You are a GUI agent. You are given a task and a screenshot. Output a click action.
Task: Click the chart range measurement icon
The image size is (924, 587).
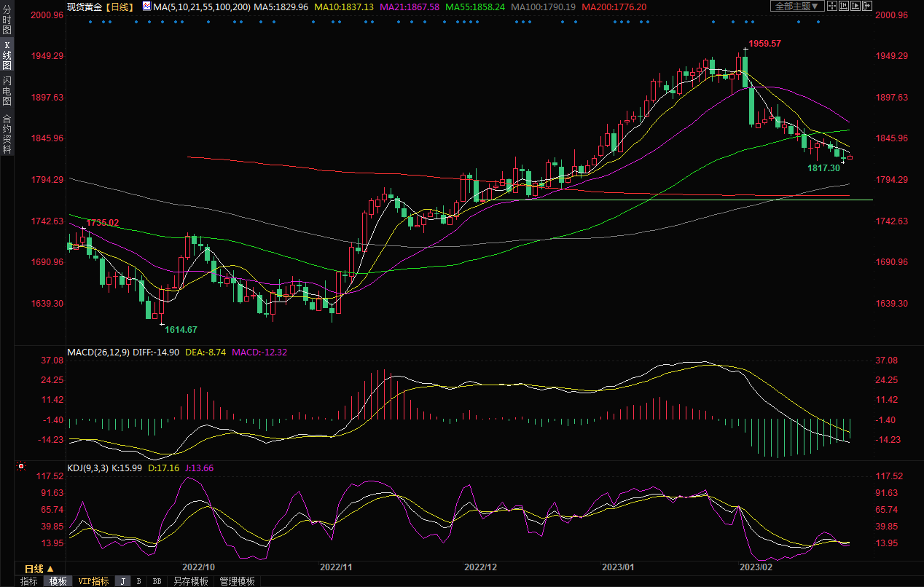click(844, 6)
